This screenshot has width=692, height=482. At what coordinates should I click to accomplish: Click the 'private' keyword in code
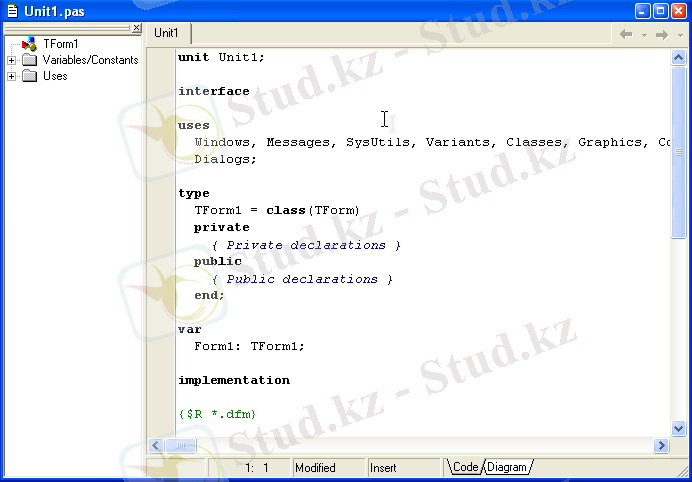click(x=222, y=227)
